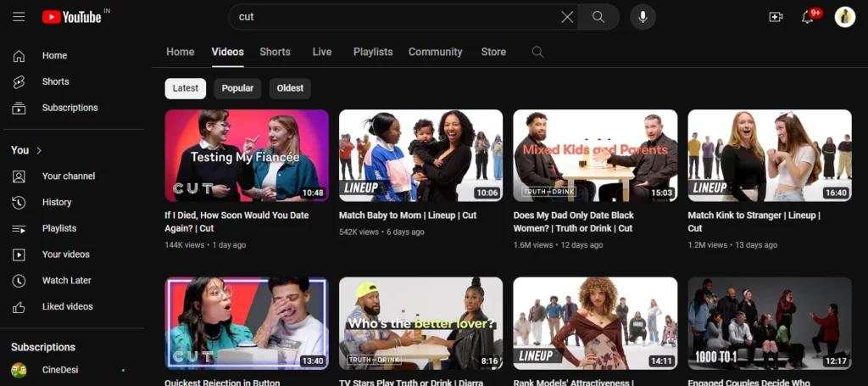Sort videos by Oldest chip
The image size is (868, 386).
click(x=290, y=88)
